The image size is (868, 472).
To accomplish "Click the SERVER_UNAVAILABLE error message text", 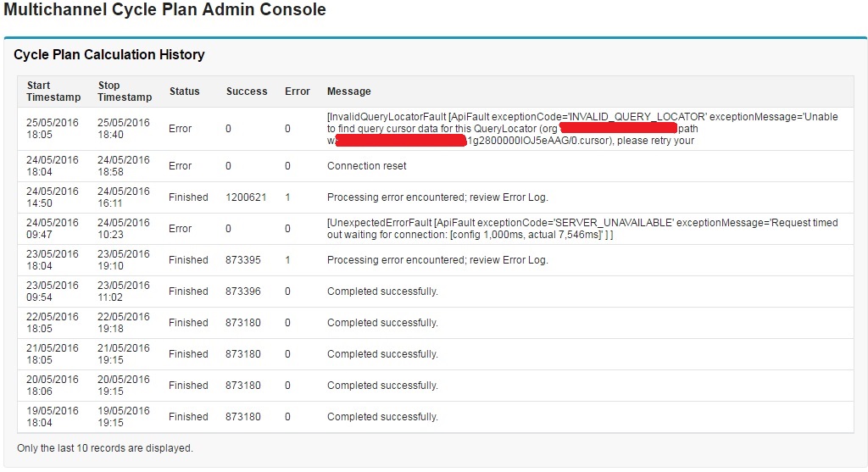I will coord(581,229).
